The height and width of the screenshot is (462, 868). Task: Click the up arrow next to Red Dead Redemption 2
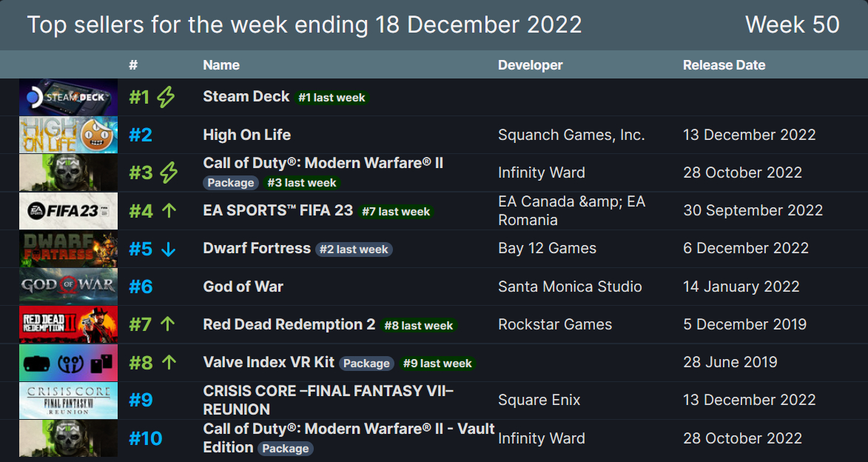coord(169,324)
